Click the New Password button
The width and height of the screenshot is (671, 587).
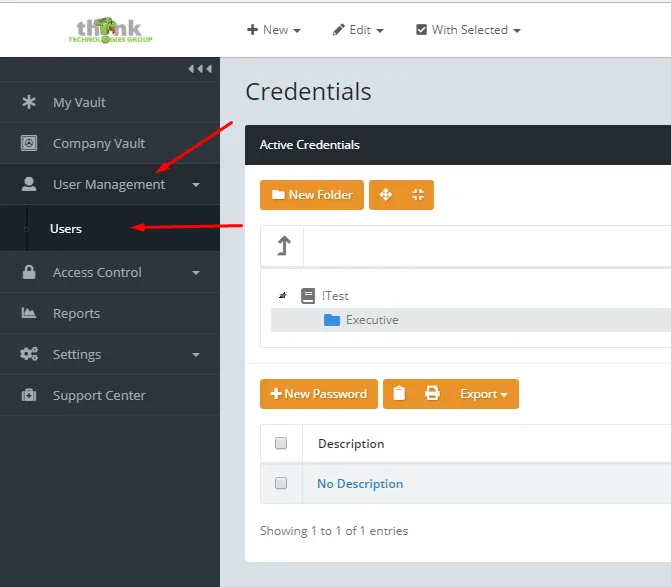coord(319,394)
